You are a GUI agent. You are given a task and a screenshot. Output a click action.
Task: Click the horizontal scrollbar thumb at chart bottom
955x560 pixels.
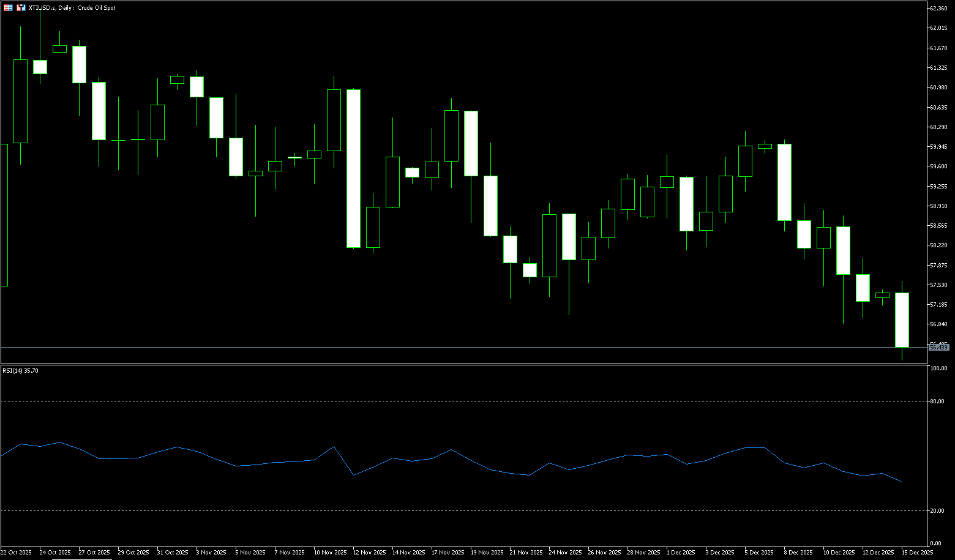click(81, 559)
